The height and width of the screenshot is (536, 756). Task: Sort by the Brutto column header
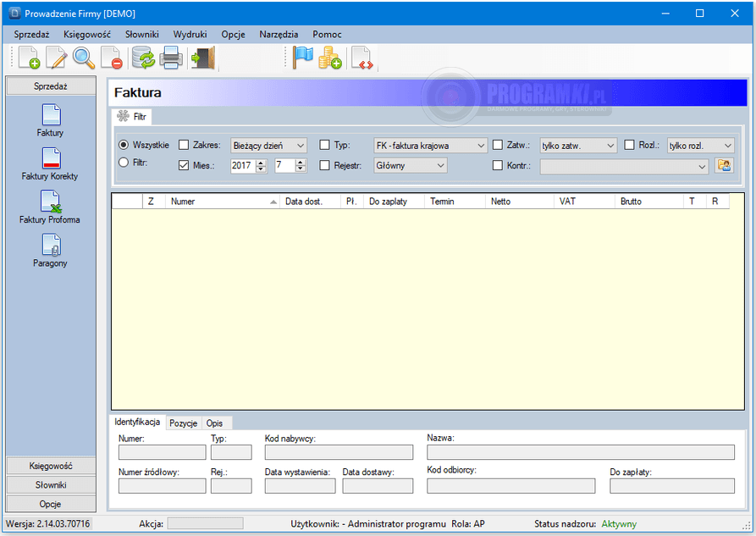[649, 202]
